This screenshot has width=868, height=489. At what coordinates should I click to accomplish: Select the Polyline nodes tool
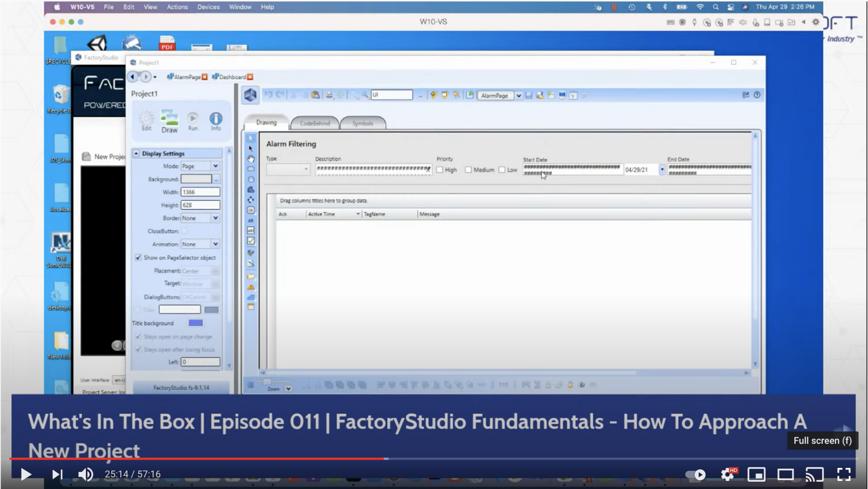[x=251, y=199]
